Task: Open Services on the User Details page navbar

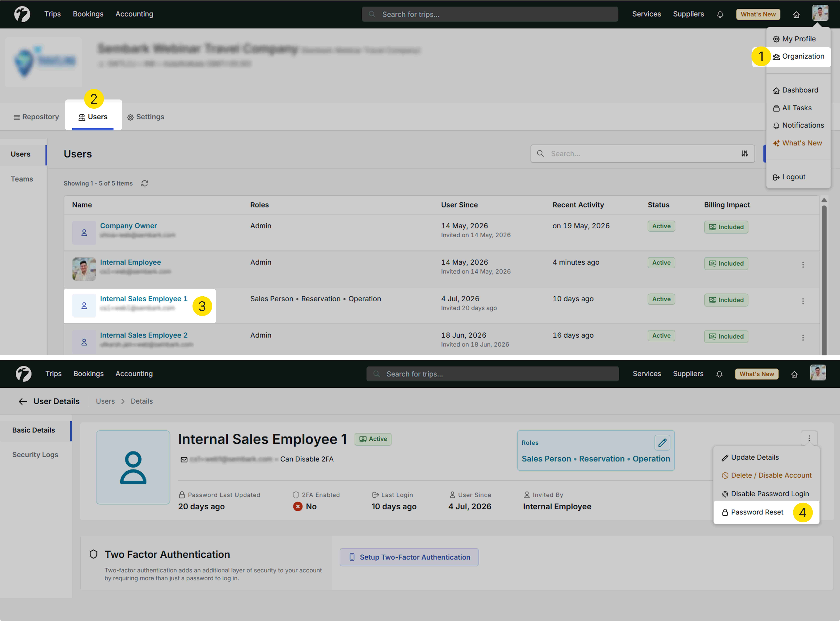Action: [647, 374]
